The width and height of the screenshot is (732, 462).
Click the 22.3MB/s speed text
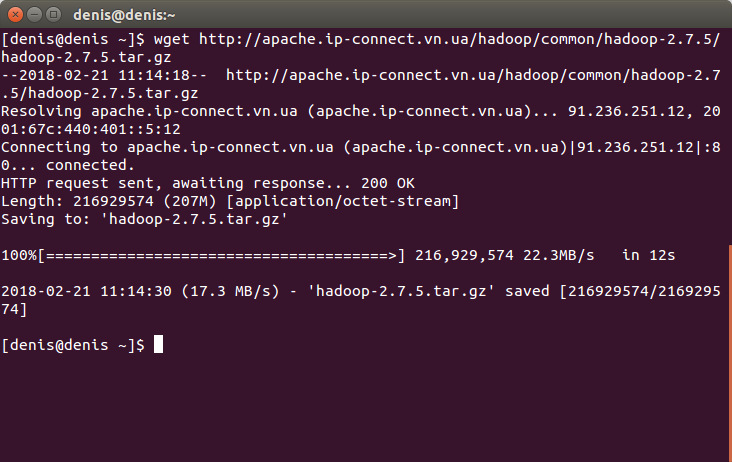[558, 255]
